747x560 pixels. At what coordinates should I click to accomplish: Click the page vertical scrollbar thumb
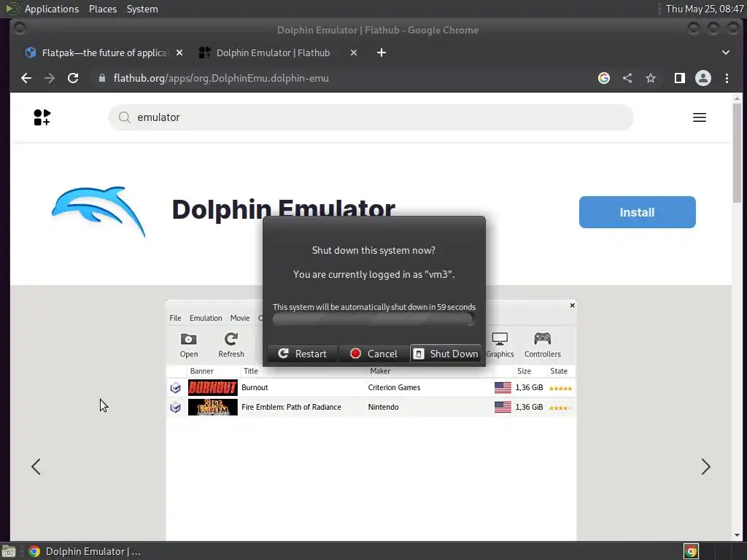(737, 152)
